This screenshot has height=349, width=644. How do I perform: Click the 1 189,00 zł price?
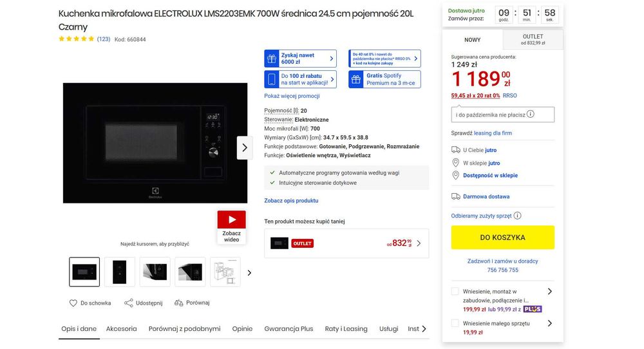[480, 79]
